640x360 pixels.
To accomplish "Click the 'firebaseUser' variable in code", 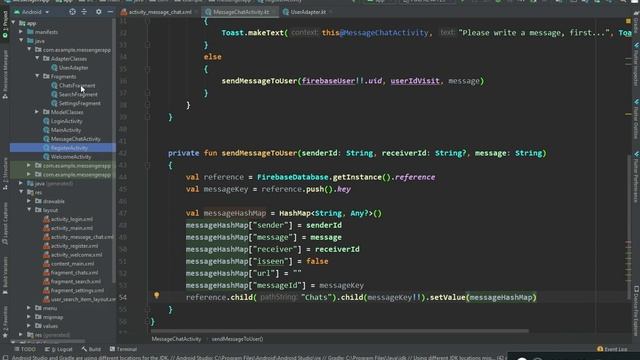I will point(329,81).
